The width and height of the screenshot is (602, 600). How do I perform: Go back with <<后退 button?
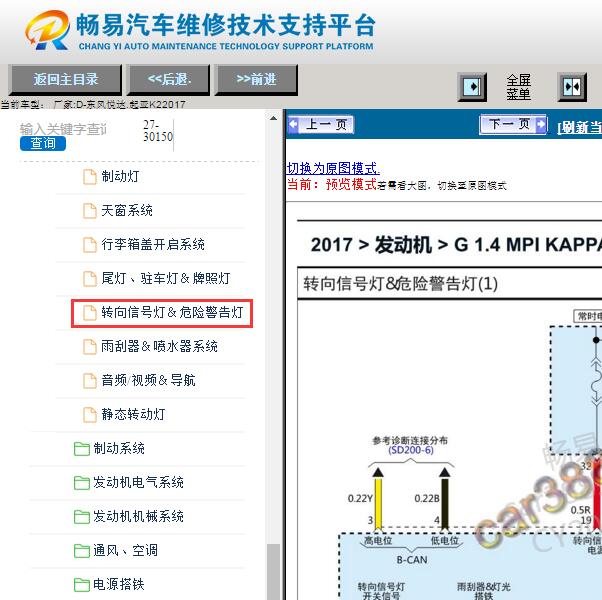169,79
